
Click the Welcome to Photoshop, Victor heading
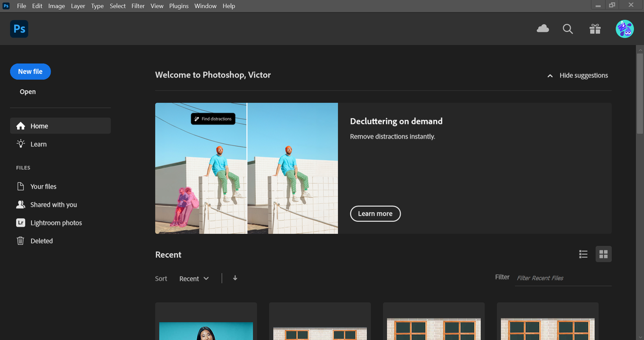coord(213,75)
